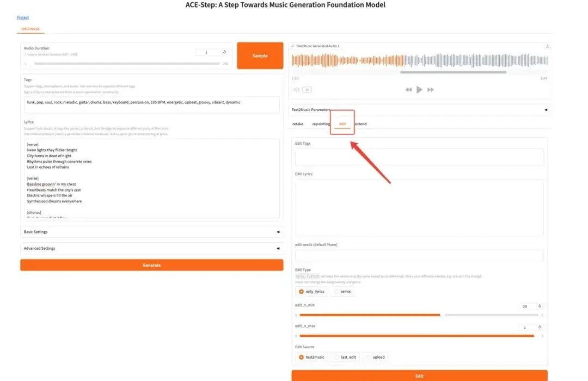Click the "Edit Type" label
The width and height of the screenshot is (588, 381).
pos(303,269)
